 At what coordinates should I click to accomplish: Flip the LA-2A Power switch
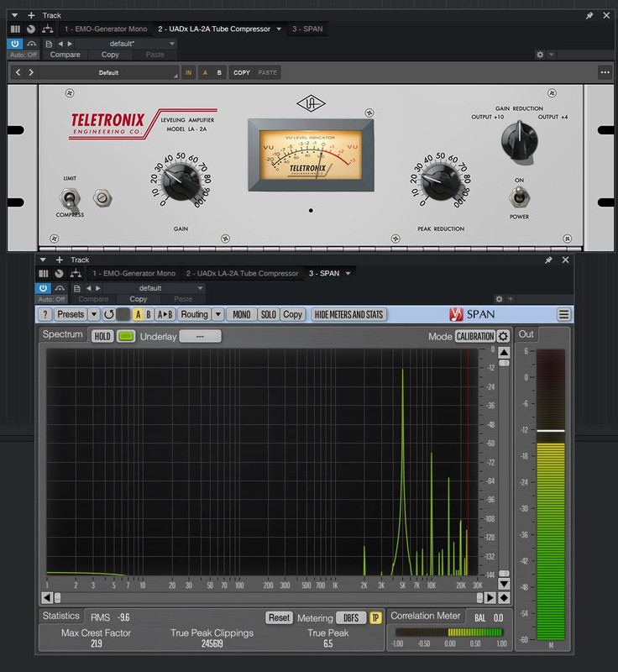tap(520, 197)
